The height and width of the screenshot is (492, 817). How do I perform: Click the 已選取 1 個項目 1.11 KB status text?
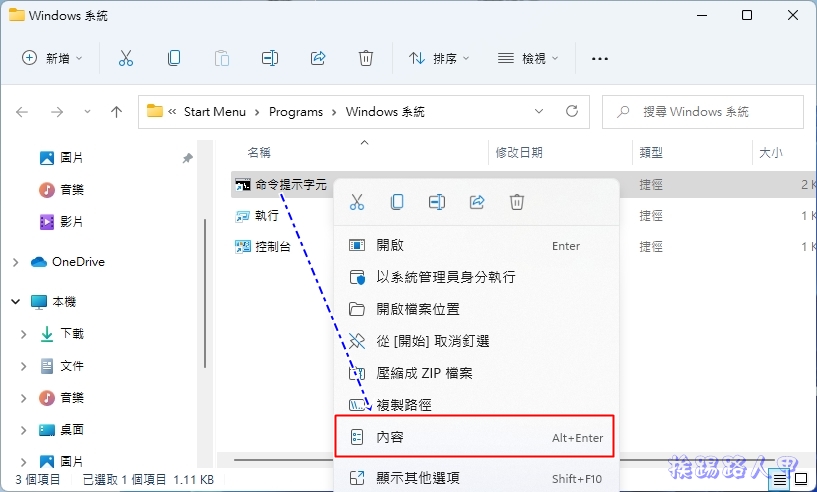(x=148, y=479)
